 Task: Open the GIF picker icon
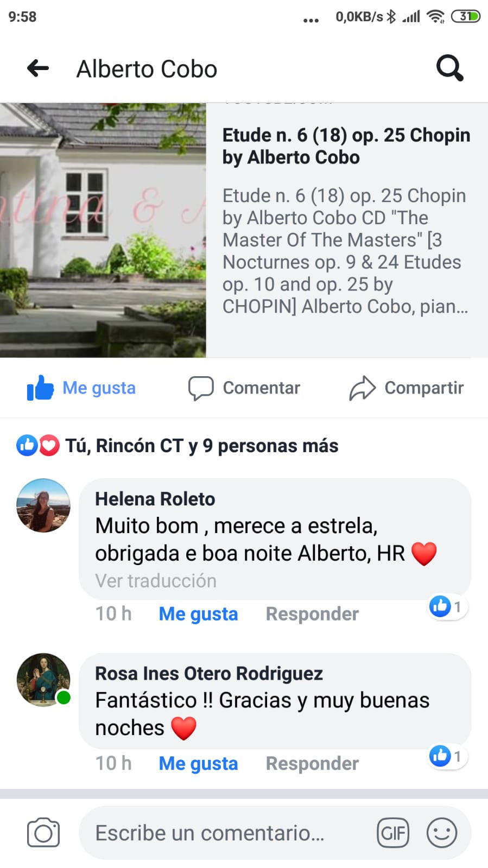click(x=393, y=833)
